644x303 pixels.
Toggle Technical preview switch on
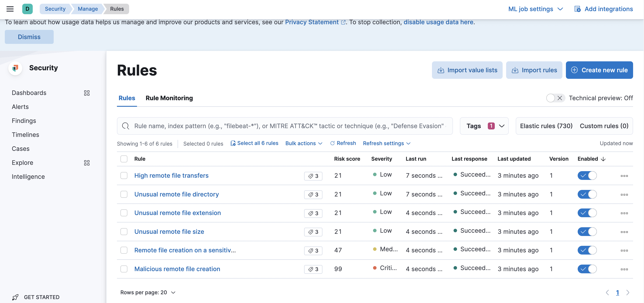pyautogui.click(x=555, y=98)
